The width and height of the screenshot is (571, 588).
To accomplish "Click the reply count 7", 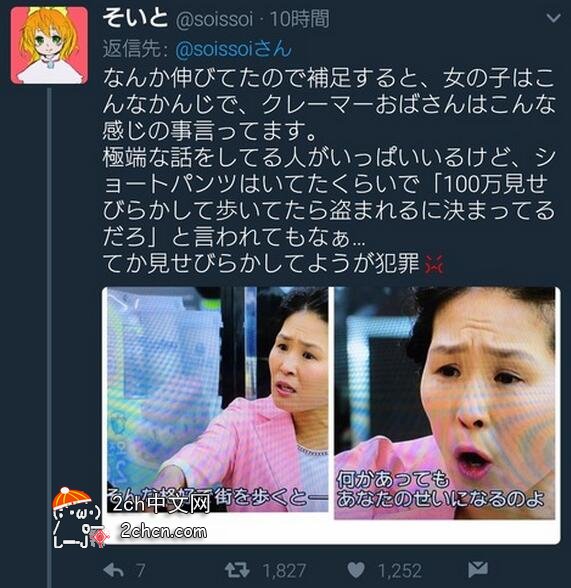I will 140,571.
